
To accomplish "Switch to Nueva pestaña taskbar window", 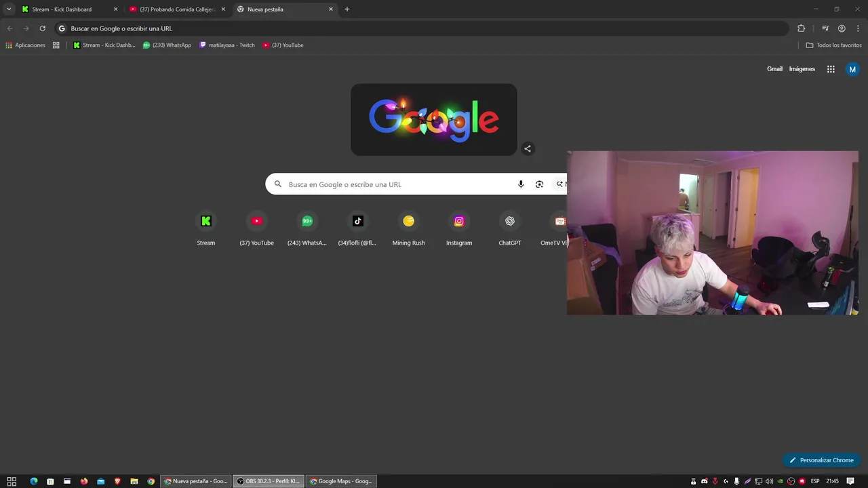I will [196, 481].
